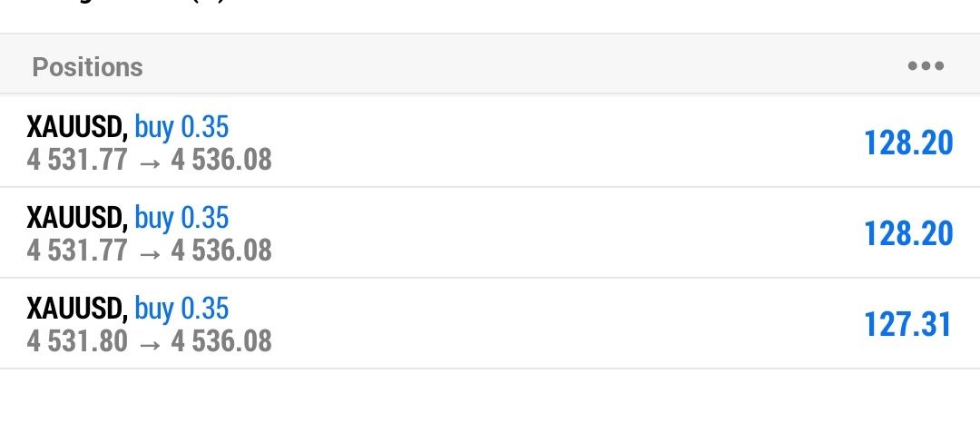Open the XAUUSD position opened at 4 531.80
The height and width of the screenshot is (433, 980).
pyautogui.click(x=76, y=309)
